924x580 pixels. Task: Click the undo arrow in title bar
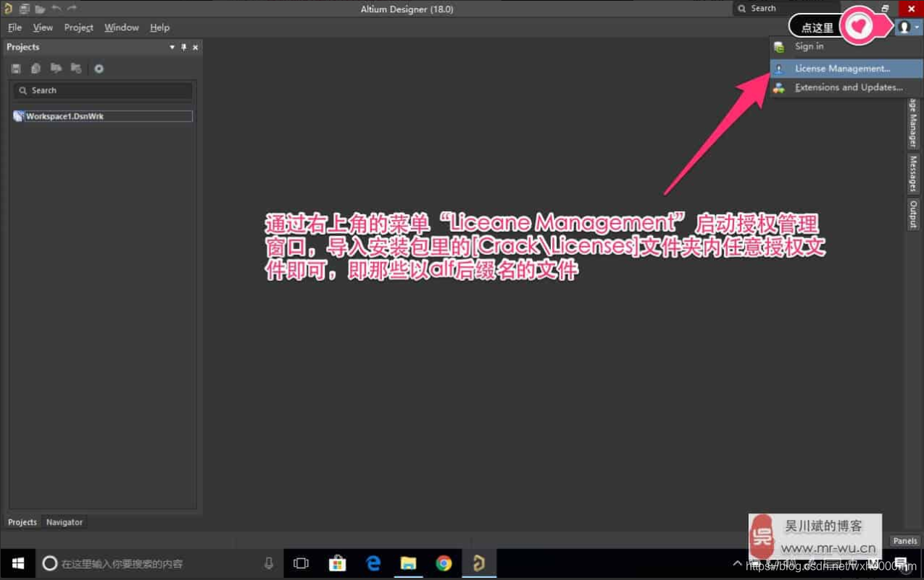tap(57, 9)
